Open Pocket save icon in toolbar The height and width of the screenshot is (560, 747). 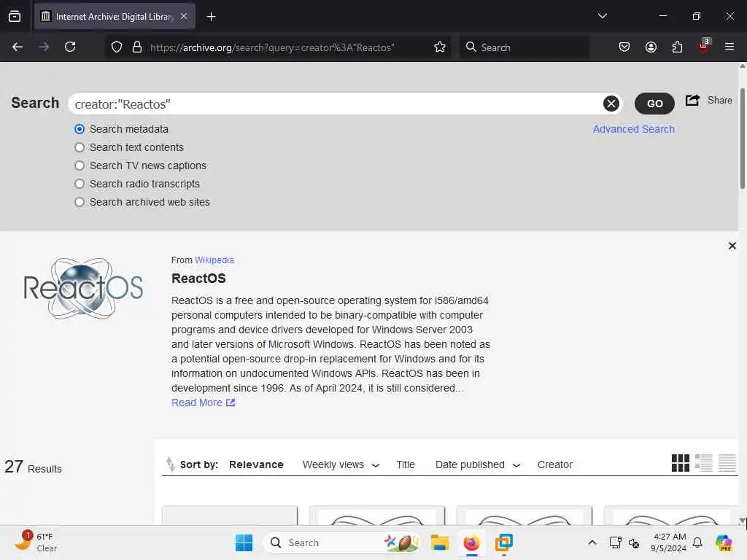tap(624, 47)
